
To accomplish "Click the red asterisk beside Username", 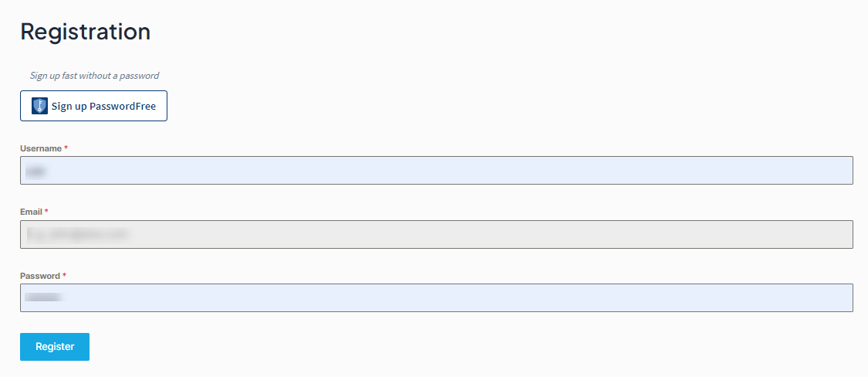I will click(66, 148).
